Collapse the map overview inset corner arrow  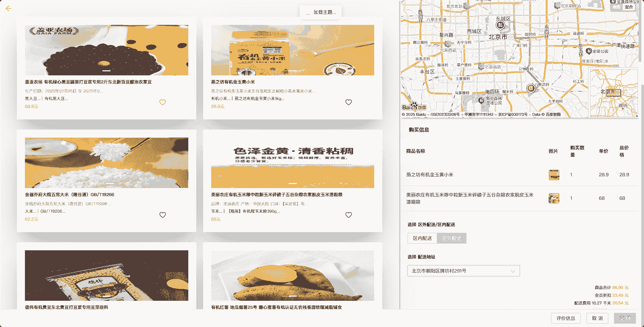[x=636, y=116]
